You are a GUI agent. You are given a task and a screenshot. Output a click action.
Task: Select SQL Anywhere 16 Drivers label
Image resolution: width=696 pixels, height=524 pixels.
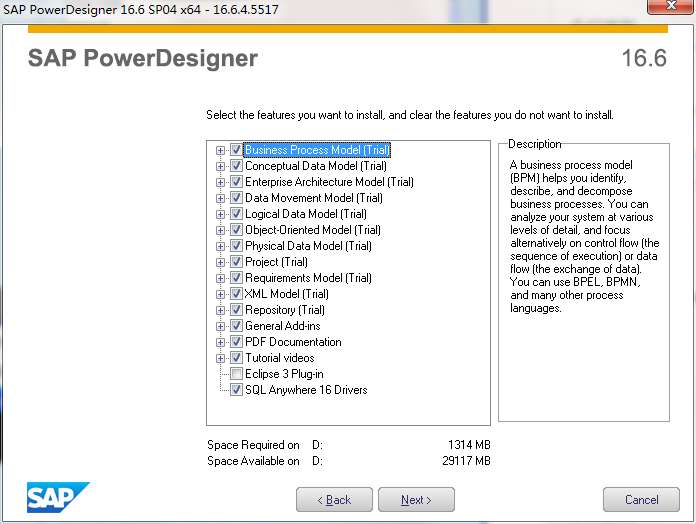(306, 390)
